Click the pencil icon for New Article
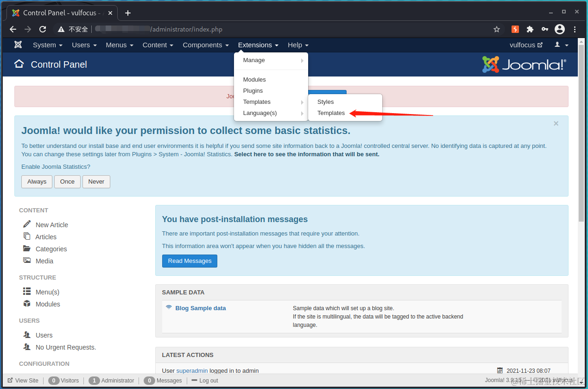Screen dimensions: 588x389 (27, 224)
